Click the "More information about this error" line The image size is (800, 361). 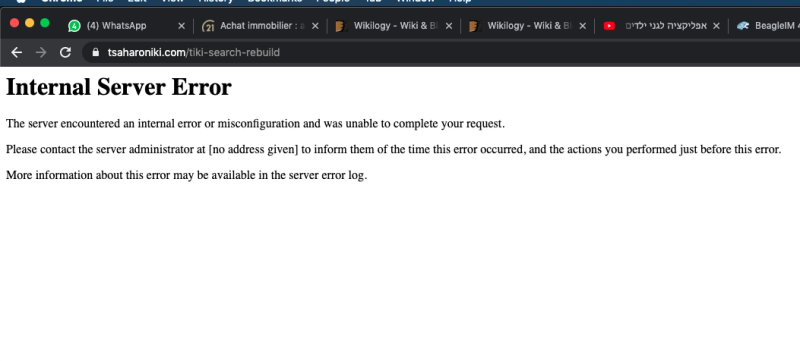click(186, 175)
